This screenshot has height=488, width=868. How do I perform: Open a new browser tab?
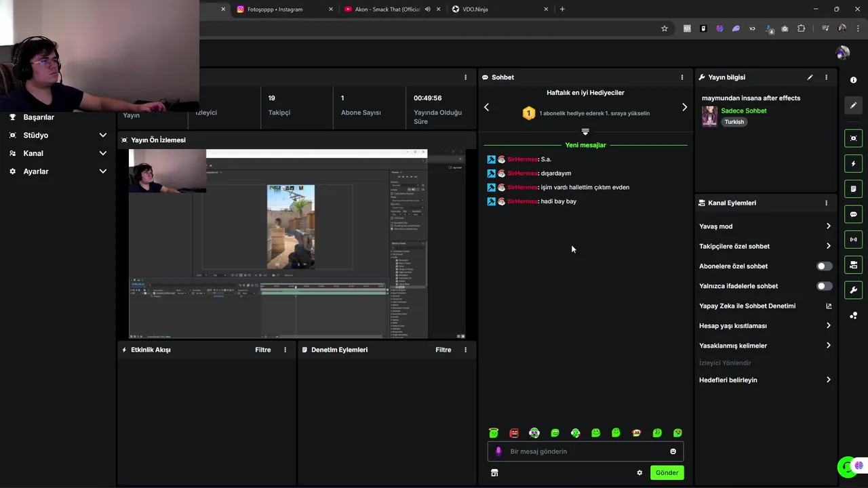pos(562,9)
